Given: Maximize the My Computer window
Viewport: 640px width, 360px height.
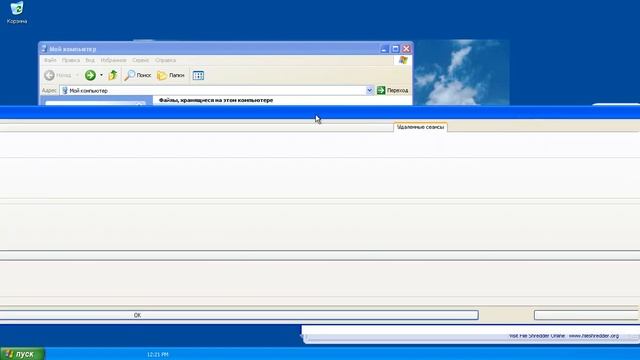Looking at the screenshot, I should pos(395,49).
